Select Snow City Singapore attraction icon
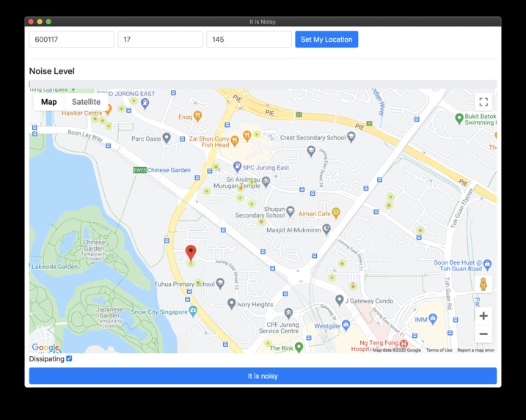 click(x=193, y=311)
